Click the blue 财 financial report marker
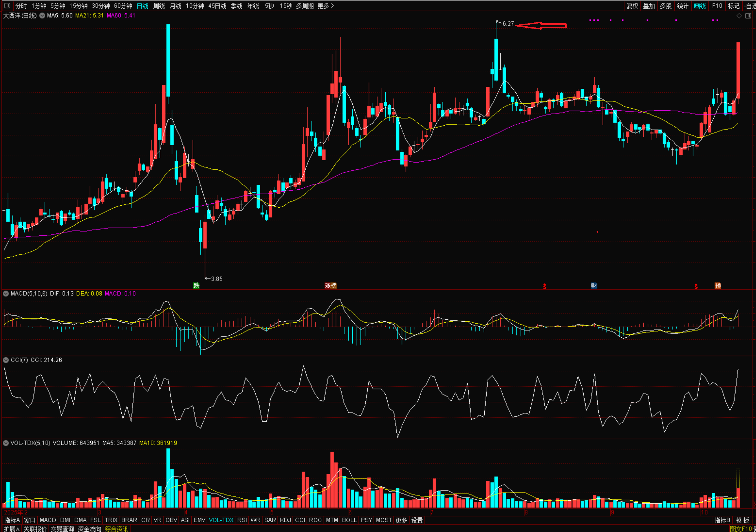Viewport: 756px width, 532px height. (x=594, y=286)
